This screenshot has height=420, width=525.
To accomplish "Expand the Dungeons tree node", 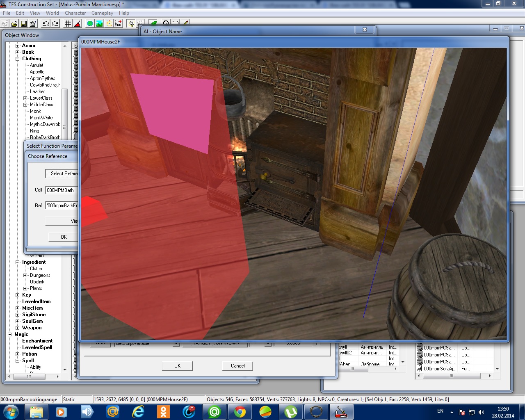I will (x=25, y=275).
